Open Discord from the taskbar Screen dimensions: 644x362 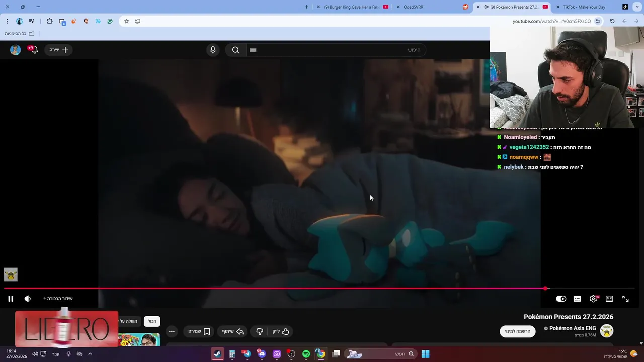coord(262,354)
